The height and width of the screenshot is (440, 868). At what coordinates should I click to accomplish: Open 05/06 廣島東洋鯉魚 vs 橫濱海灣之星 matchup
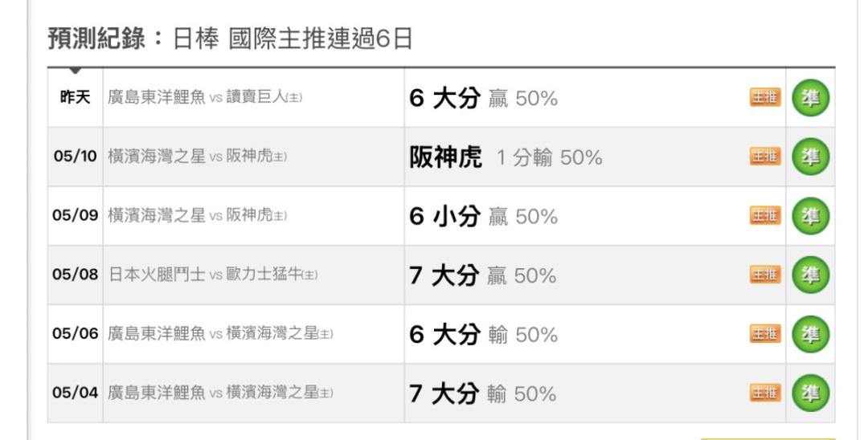click(220, 333)
